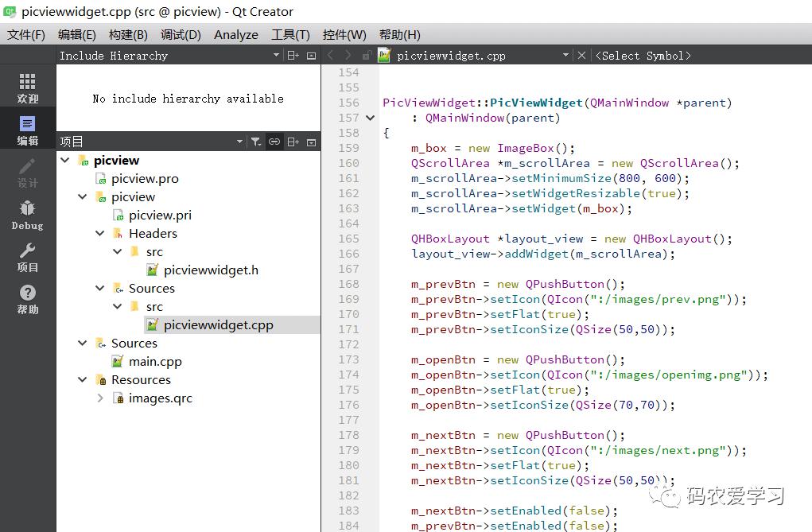This screenshot has height=532, width=812.
Task: Click line number 168 in the gutter
Action: click(x=348, y=284)
